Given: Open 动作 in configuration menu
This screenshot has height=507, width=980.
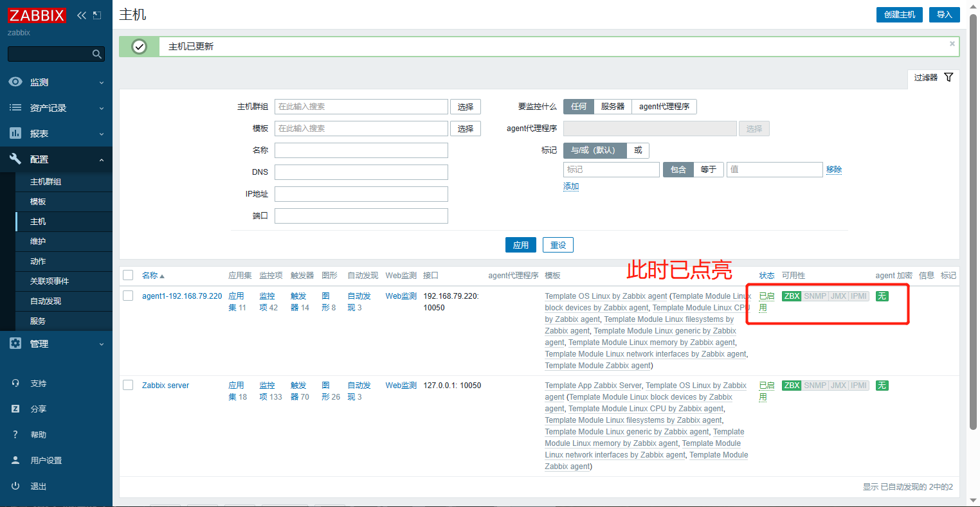Looking at the screenshot, I should pyautogui.click(x=64, y=262).
